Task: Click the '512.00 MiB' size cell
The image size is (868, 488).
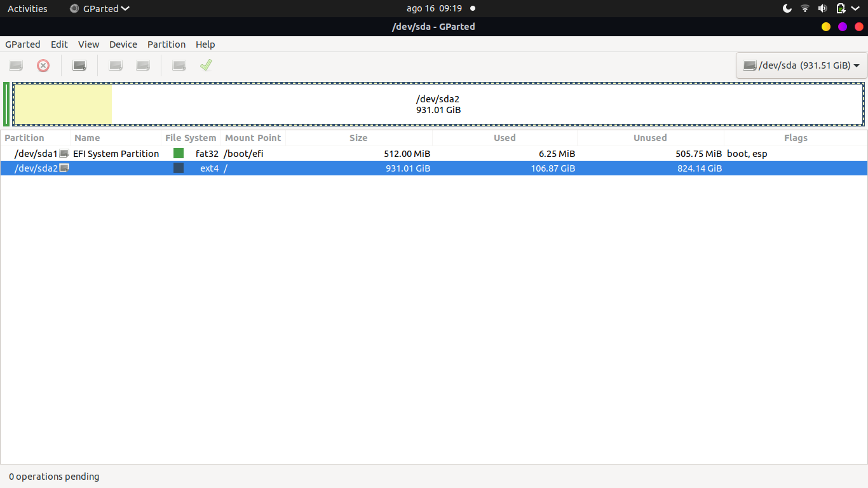Action: (x=407, y=154)
